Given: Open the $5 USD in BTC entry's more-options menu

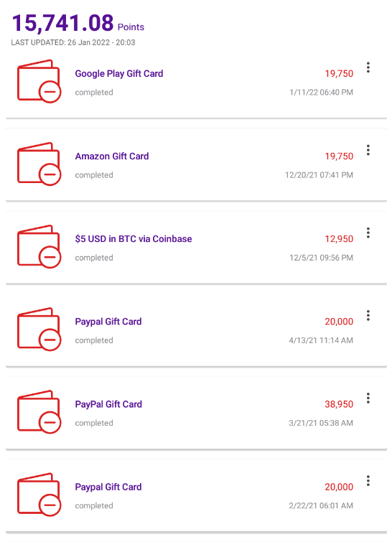Looking at the screenshot, I should (x=368, y=233).
